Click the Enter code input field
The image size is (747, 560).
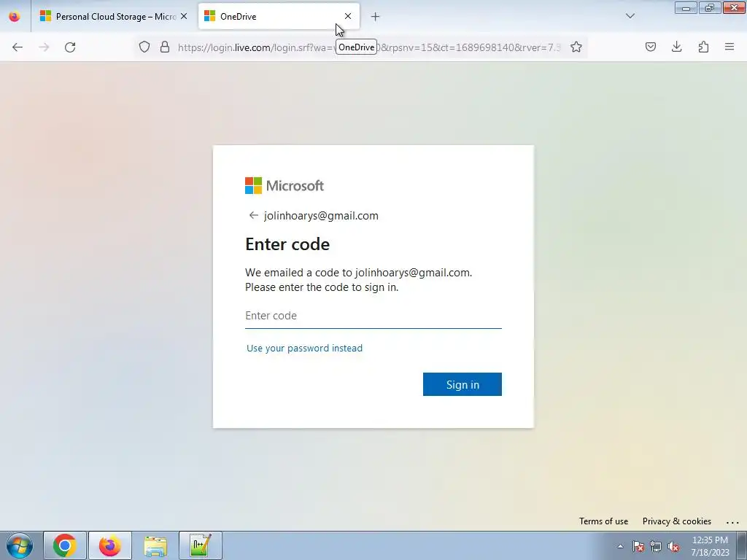point(373,316)
